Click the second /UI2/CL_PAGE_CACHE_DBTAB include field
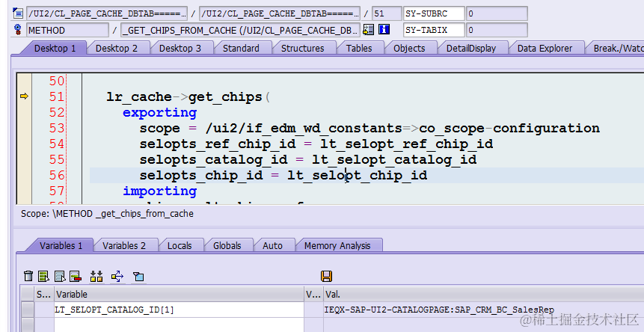This screenshot has width=644, height=332. 280,13
